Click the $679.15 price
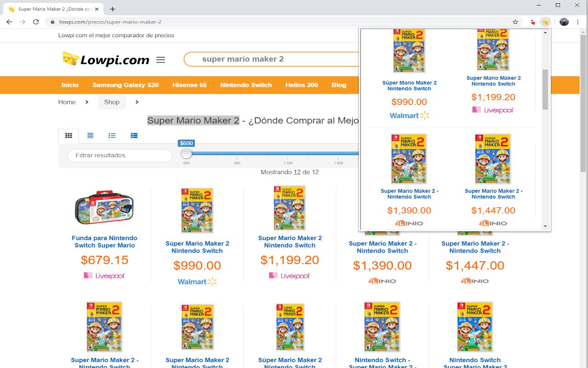 pyautogui.click(x=104, y=260)
